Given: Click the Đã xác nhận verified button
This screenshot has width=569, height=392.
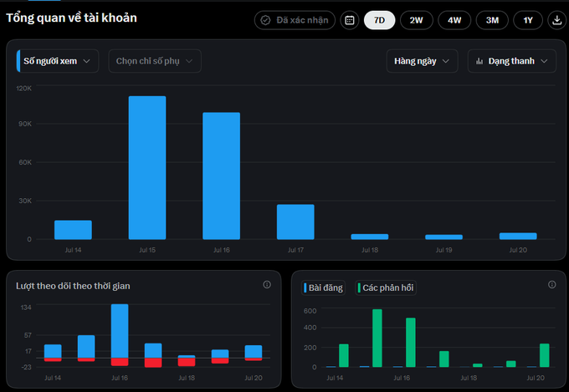Looking at the screenshot, I should 295,20.
